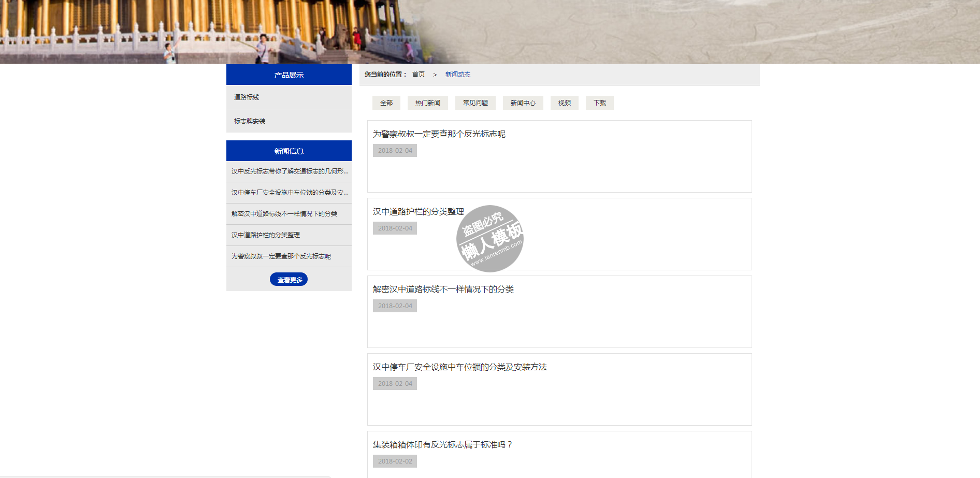Open sidebar link 为警察叔叔一定要查那个反光标志呢

tap(281, 256)
